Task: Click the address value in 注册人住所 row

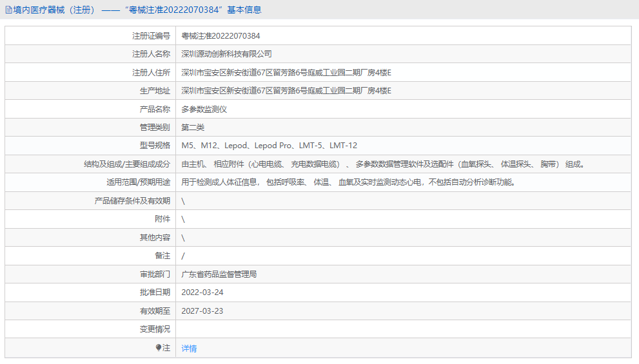Action: point(286,72)
